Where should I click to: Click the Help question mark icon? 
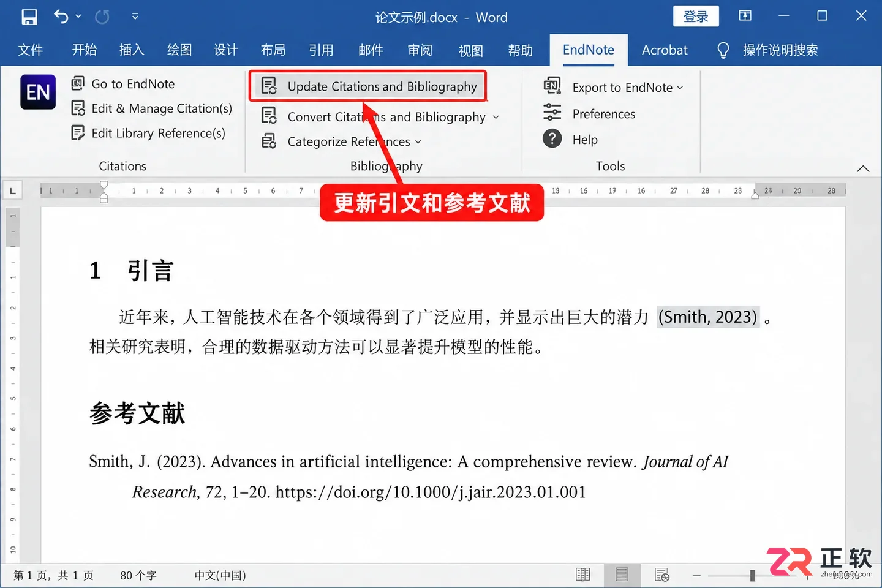point(552,139)
